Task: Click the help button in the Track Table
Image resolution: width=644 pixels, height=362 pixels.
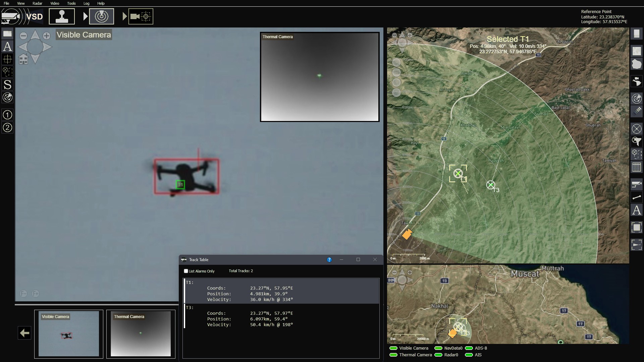Action: (x=329, y=259)
